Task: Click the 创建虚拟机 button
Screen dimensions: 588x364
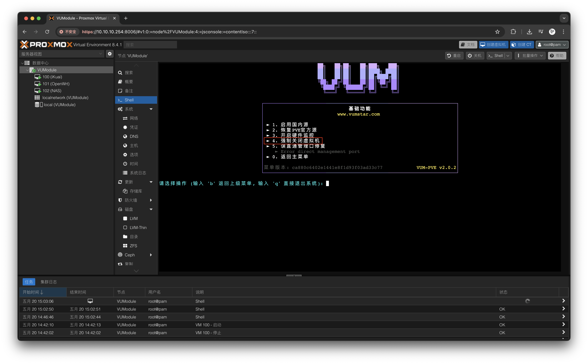Action: 493,44
